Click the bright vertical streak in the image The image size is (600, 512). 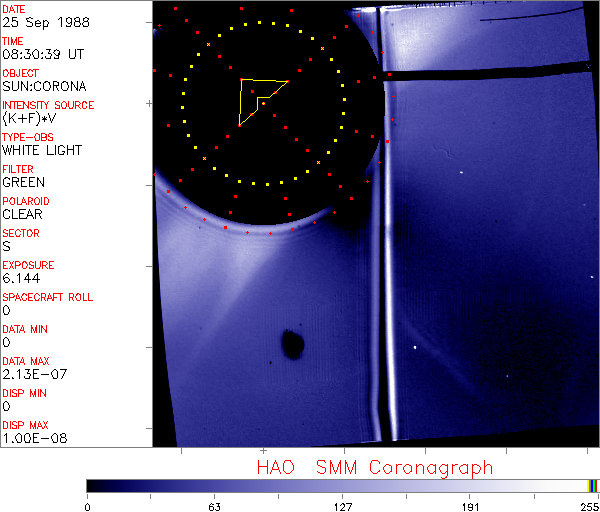click(x=380, y=300)
